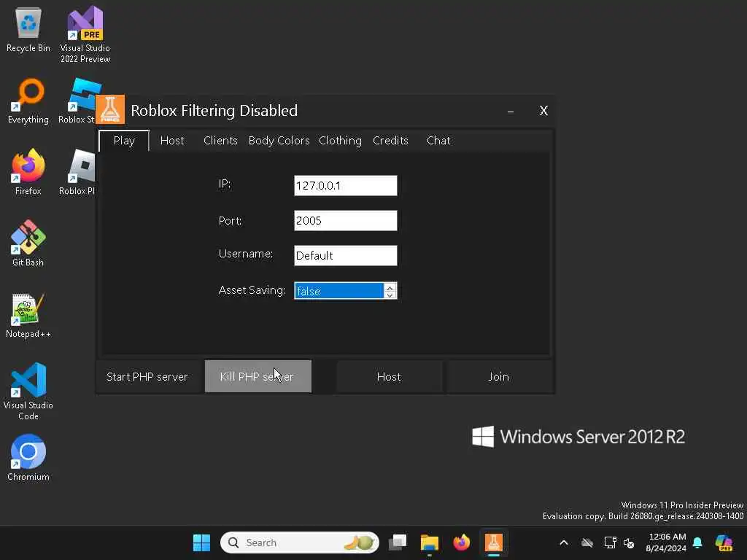Select the Roblox Player desktop shortcut
The height and width of the screenshot is (560, 747).
(x=78, y=172)
